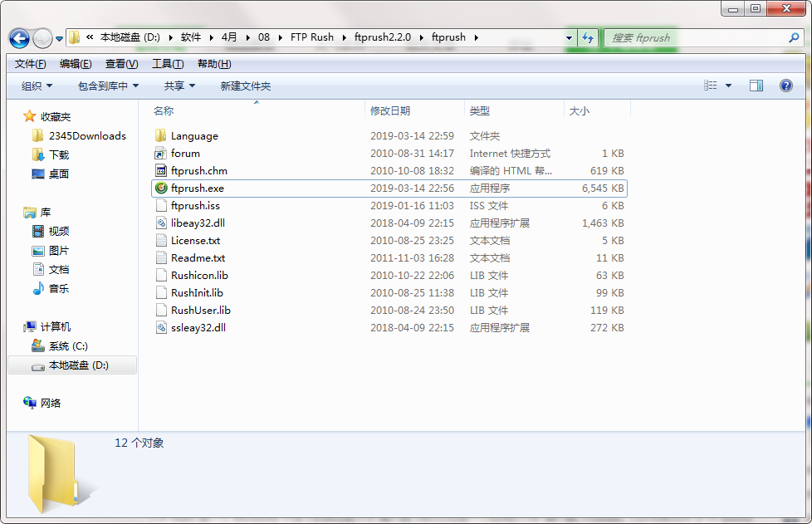Open the 帮助(H) menu
The height and width of the screenshot is (524, 812).
(x=214, y=64)
